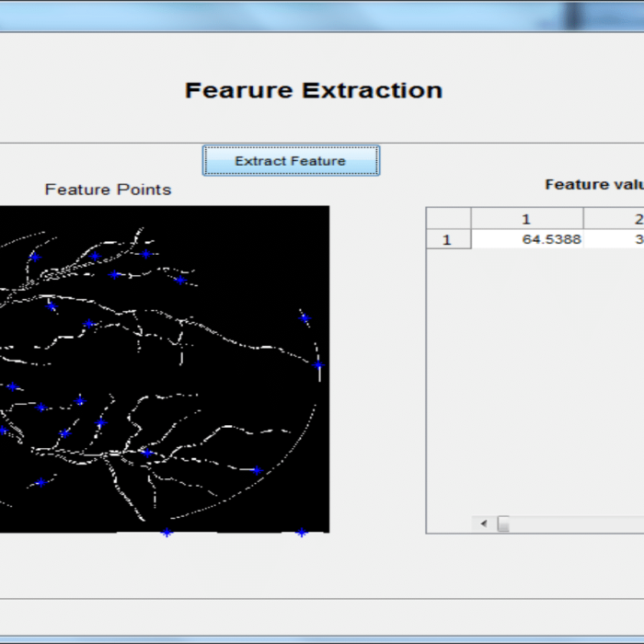Image resolution: width=644 pixels, height=644 pixels.
Task: Select row header 1 in the feature table
Action: [x=448, y=239]
